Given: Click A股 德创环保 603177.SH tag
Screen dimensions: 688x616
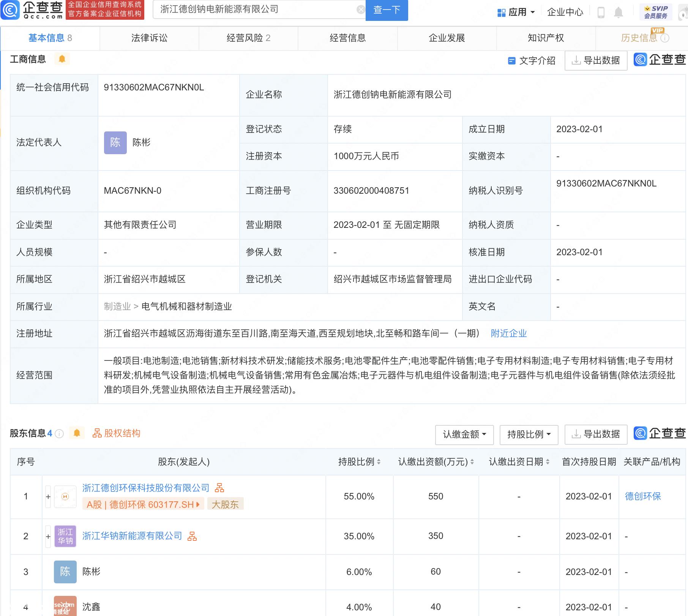Looking at the screenshot, I should click(143, 504).
